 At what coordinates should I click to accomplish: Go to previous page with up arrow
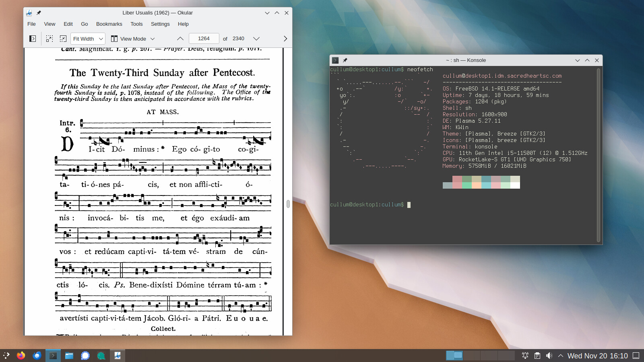pyautogui.click(x=180, y=39)
